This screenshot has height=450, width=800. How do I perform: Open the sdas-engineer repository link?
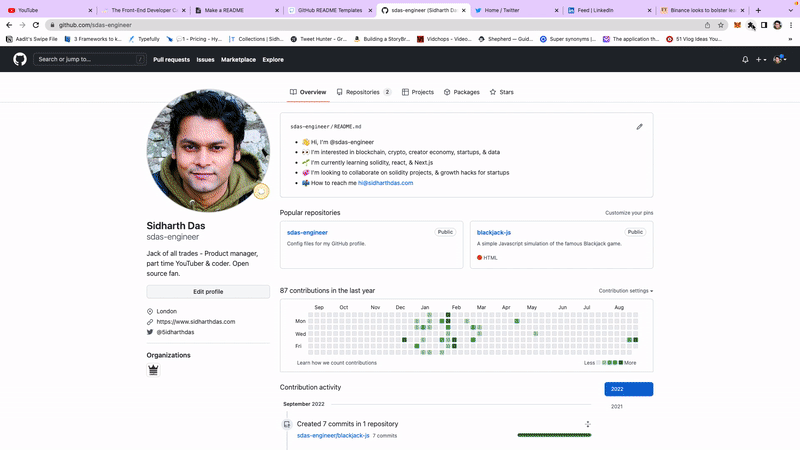(x=307, y=233)
